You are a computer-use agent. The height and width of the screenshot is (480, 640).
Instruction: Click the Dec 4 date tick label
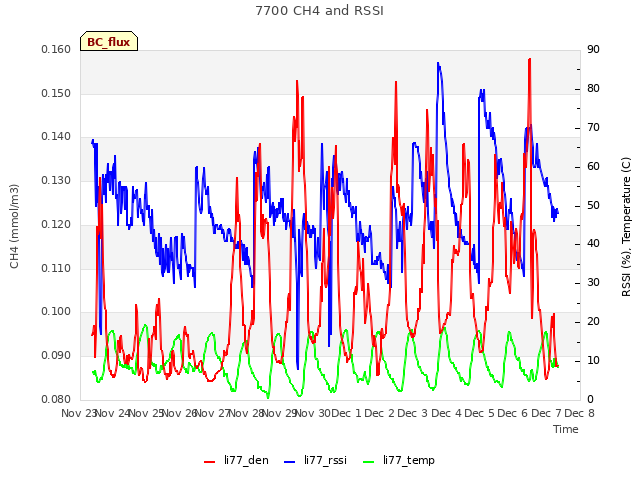tap(447, 413)
